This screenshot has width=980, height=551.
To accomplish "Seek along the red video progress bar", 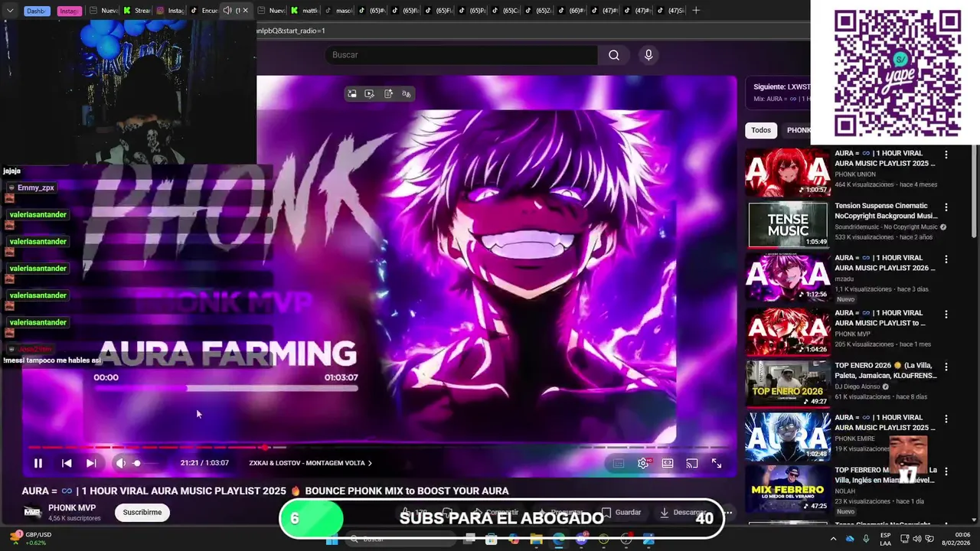I will 379,447.
